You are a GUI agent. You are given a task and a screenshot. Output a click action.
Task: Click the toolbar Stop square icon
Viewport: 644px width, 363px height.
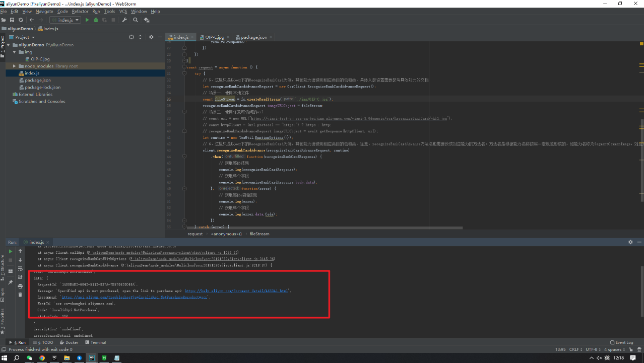click(x=113, y=20)
